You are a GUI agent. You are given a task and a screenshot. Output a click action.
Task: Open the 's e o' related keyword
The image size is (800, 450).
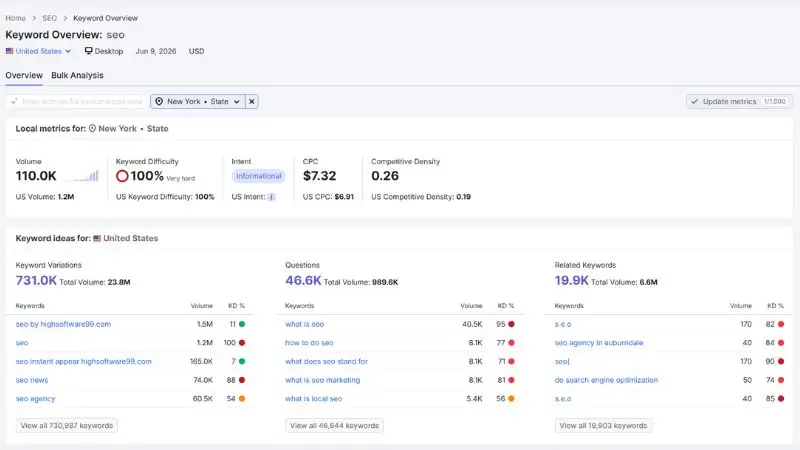click(x=563, y=324)
